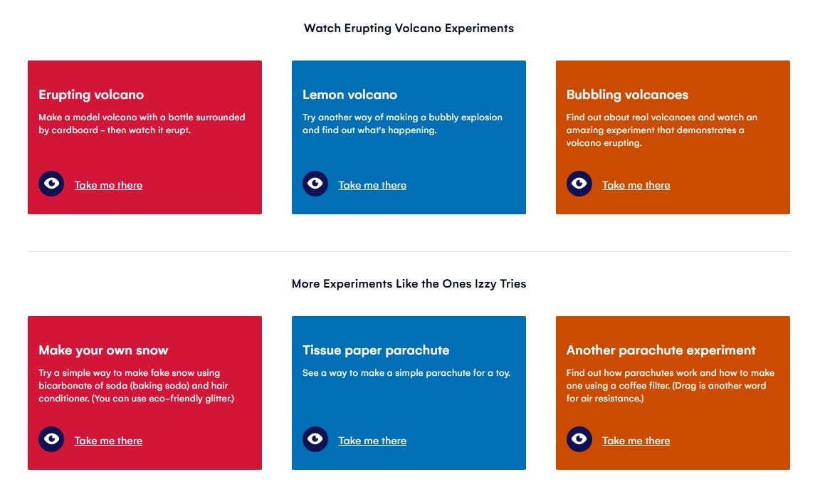The width and height of the screenshot is (815, 504).
Task: Click 'More Experiments Like the Ones Izzy Tries' heading
Action: point(409,284)
